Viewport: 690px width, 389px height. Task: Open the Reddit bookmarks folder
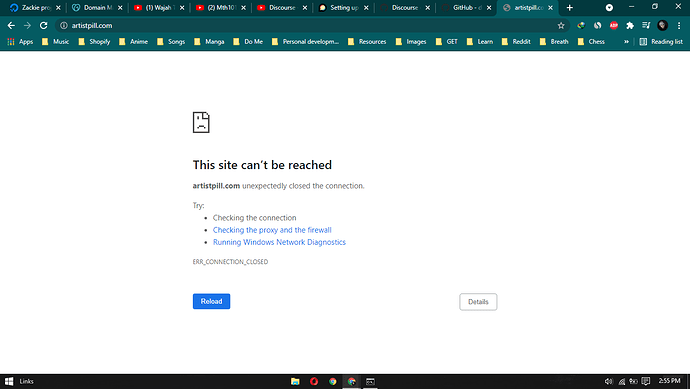516,41
